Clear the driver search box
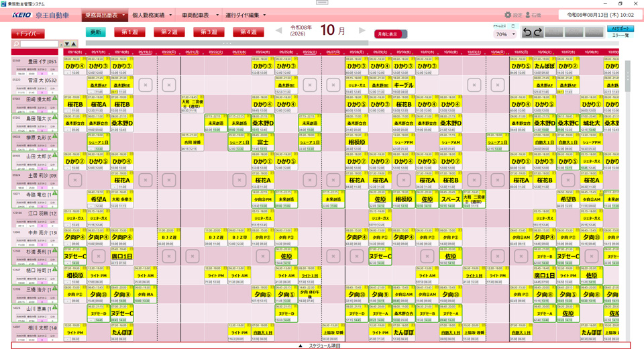 point(61,44)
